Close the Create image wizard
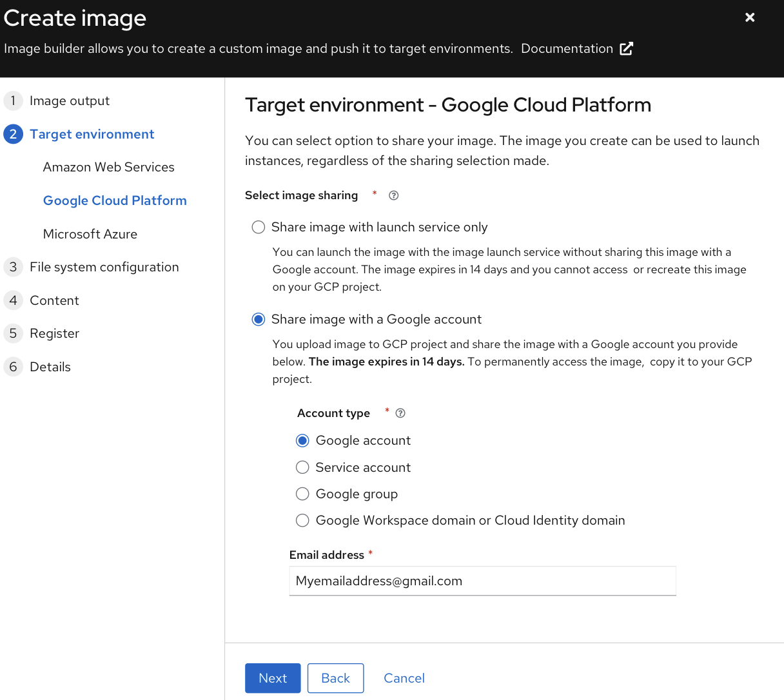The height and width of the screenshot is (700, 784). coord(750,17)
